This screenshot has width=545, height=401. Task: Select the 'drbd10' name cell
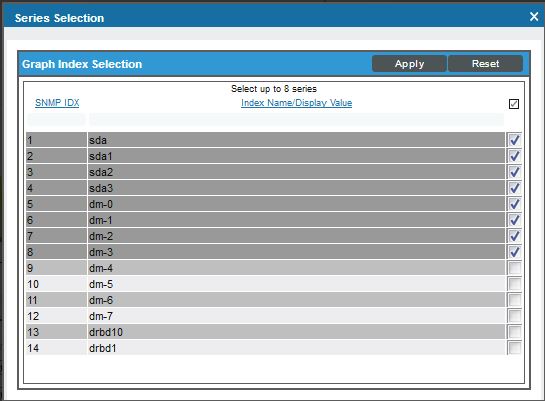coord(296,332)
